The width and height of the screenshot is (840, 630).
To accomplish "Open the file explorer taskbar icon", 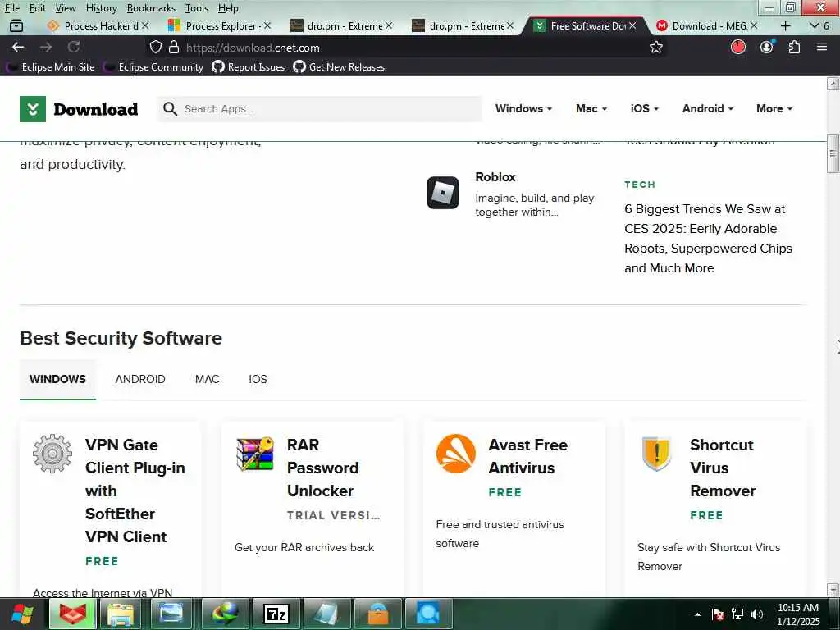I will [x=121, y=614].
